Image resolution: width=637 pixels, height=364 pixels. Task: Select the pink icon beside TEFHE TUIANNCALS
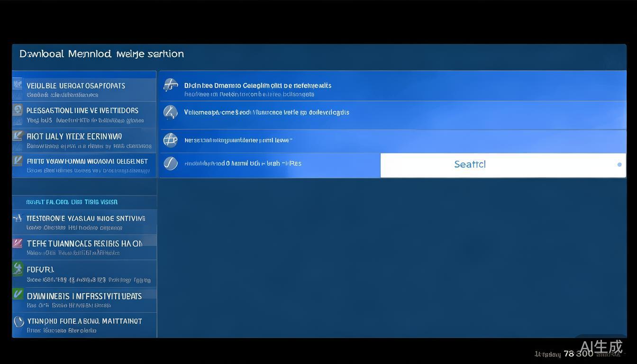pyautogui.click(x=18, y=244)
